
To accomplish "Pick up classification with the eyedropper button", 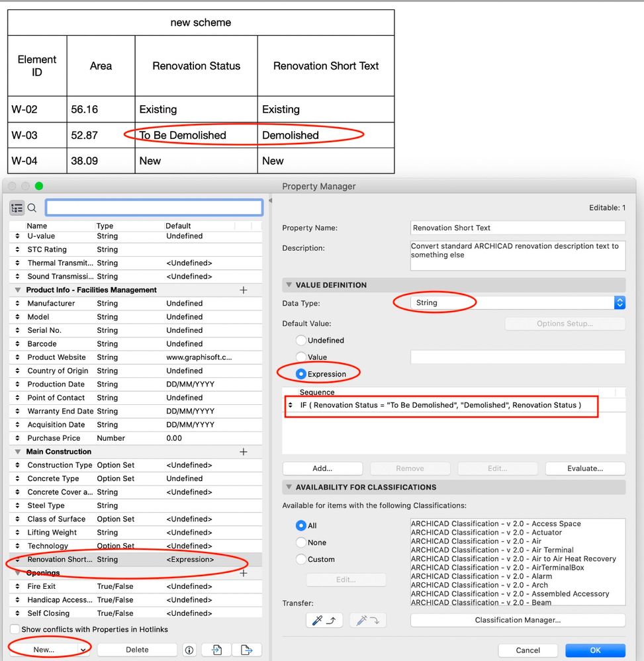I will click(324, 620).
